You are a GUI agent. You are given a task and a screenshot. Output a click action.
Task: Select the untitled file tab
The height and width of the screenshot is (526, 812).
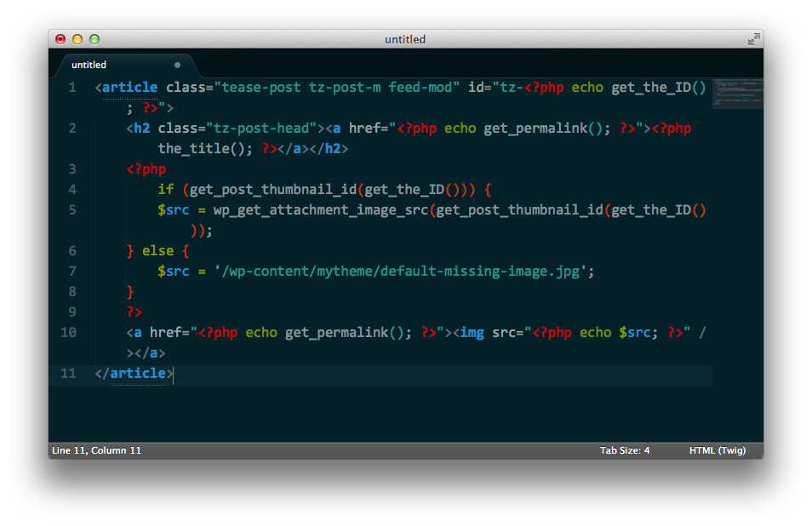point(89,65)
